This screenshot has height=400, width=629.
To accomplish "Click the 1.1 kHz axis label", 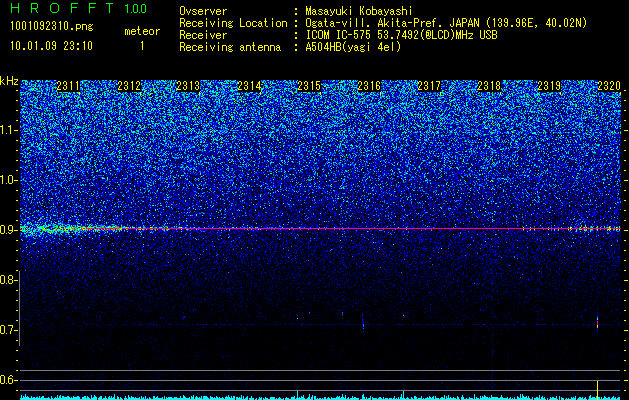I will click(x=9, y=130).
